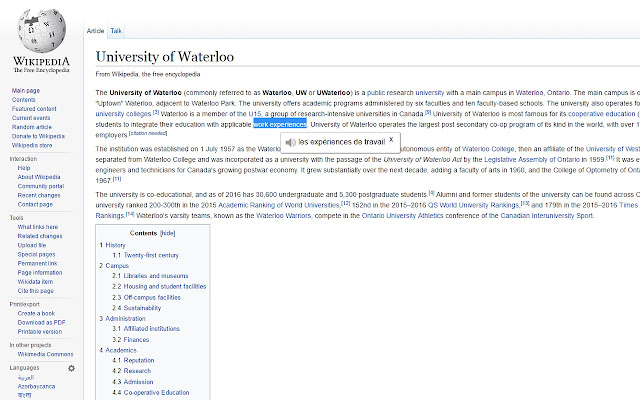View Recent changes

[x=39, y=196]
